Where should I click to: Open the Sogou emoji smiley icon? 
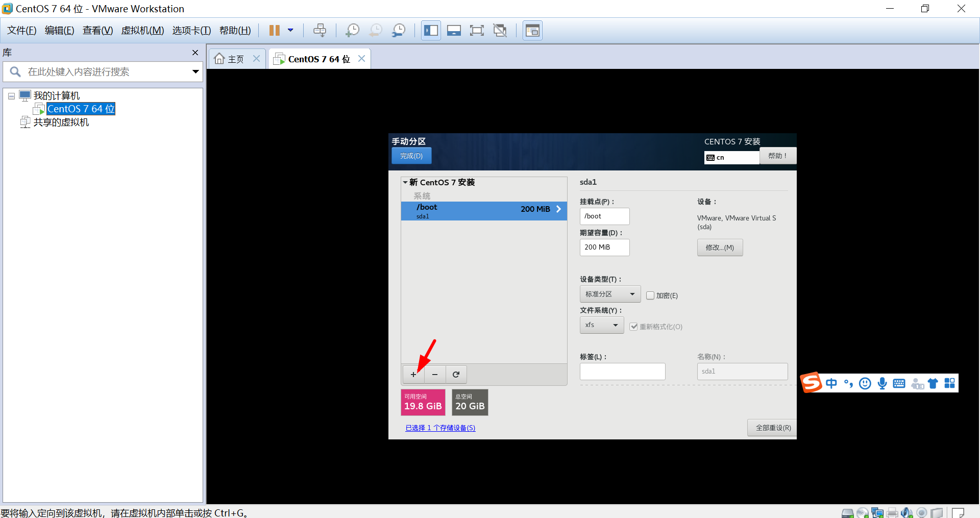[x=865, y=383]
